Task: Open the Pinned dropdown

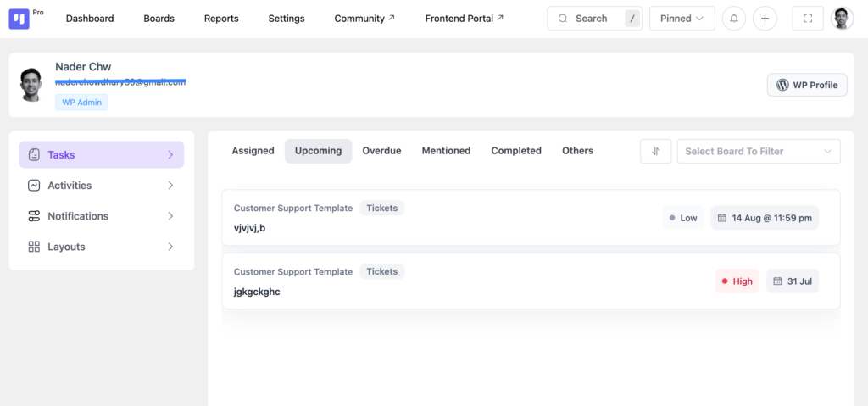Action: tap(682, 19)
